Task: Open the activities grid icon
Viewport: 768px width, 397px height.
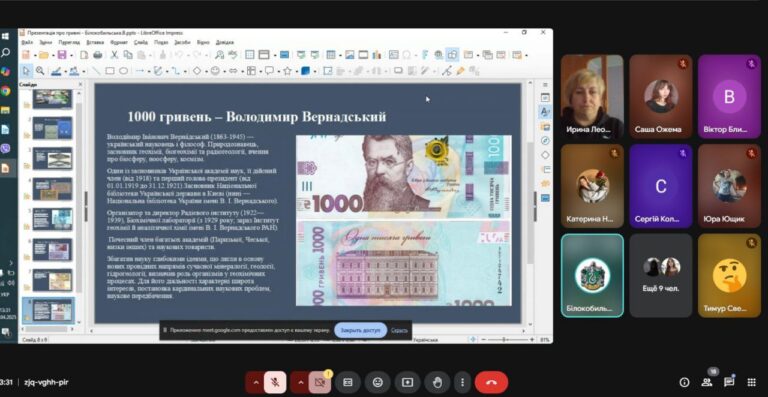Action: coord(751,382)
